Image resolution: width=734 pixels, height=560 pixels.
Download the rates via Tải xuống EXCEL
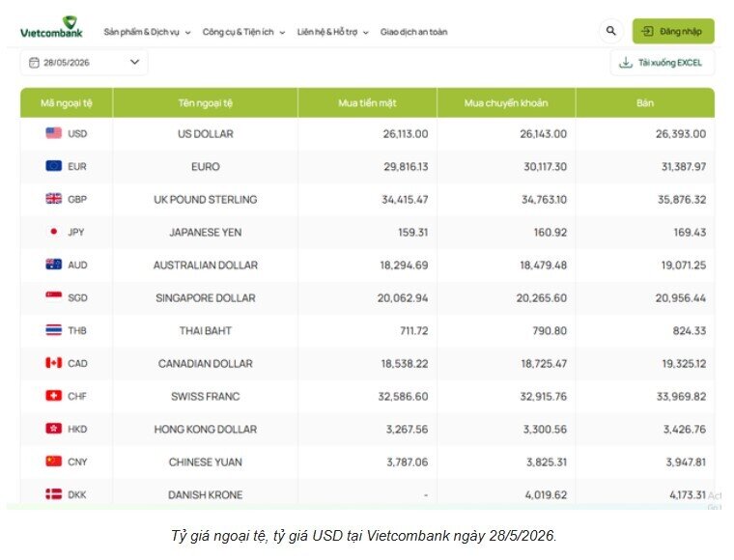point(663,63)
